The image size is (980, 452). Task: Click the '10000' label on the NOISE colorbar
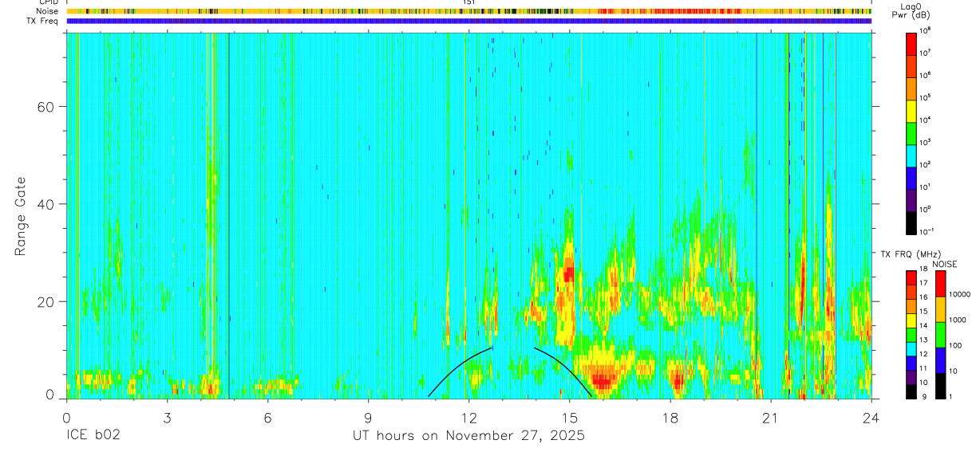960,295
